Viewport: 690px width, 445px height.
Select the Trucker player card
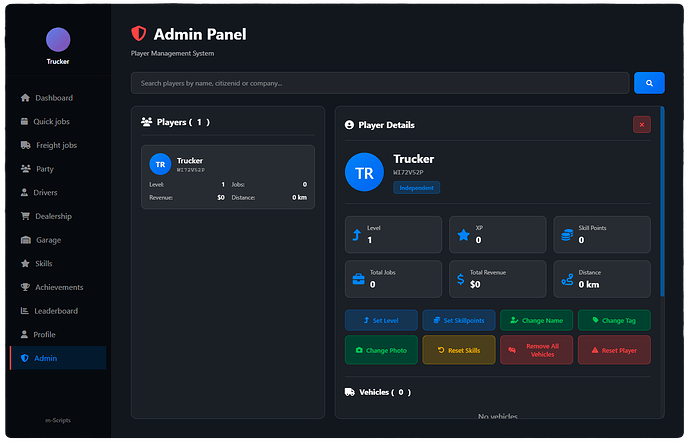[x=228, y=177]
